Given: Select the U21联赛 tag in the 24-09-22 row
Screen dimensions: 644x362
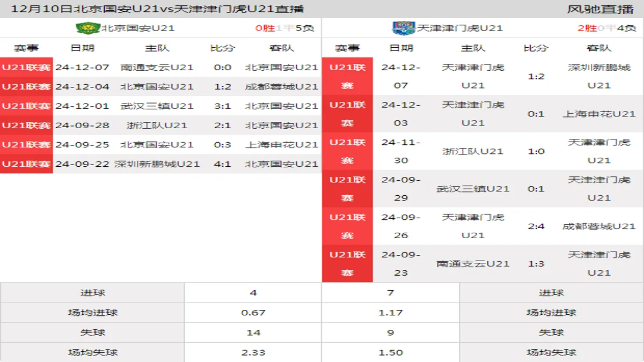Looking at the screenshot, I should coord(26,164).
